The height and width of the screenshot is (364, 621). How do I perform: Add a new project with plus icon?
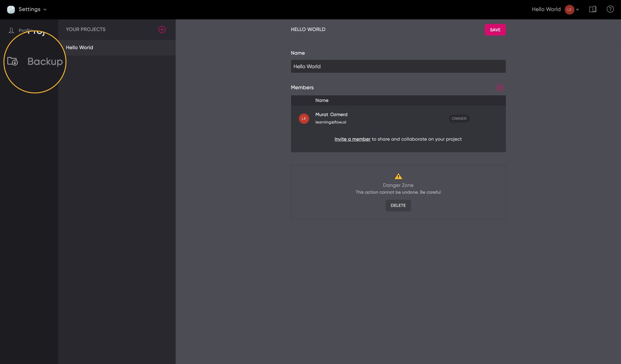point(162,30)
